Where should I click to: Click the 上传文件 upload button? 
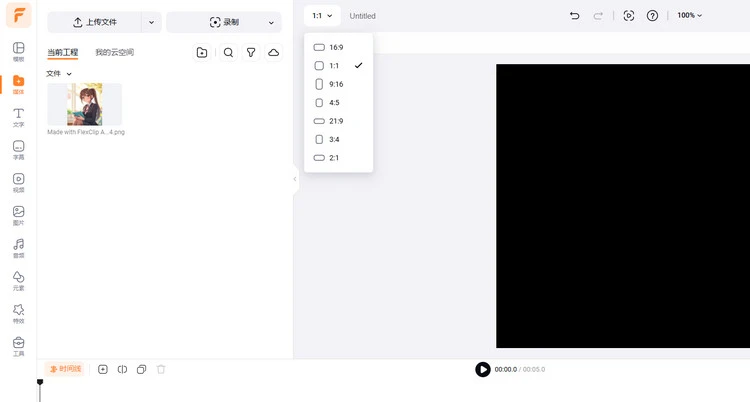[95, 22]
